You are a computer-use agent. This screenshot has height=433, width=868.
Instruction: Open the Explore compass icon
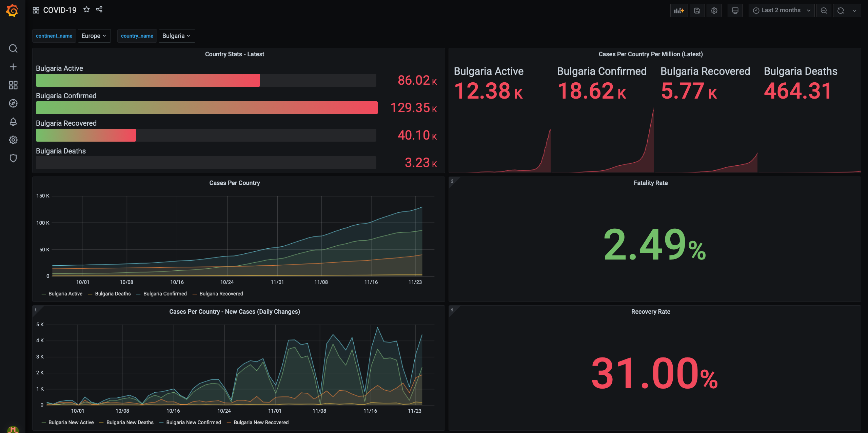[13, 103]
